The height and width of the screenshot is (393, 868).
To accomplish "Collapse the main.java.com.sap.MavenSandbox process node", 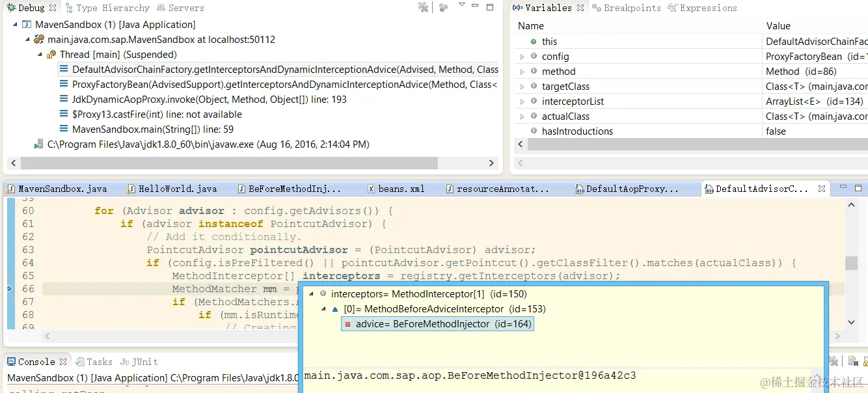I will click(x=27, y=40).
